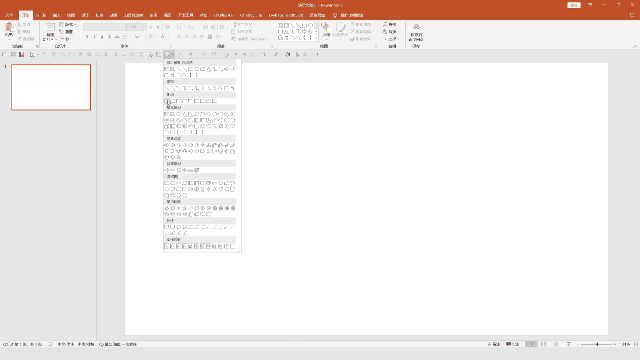Select slide 1 thumbnail in the slide pane
This screenshot has width=640, height=360.
tap(51, 87)
